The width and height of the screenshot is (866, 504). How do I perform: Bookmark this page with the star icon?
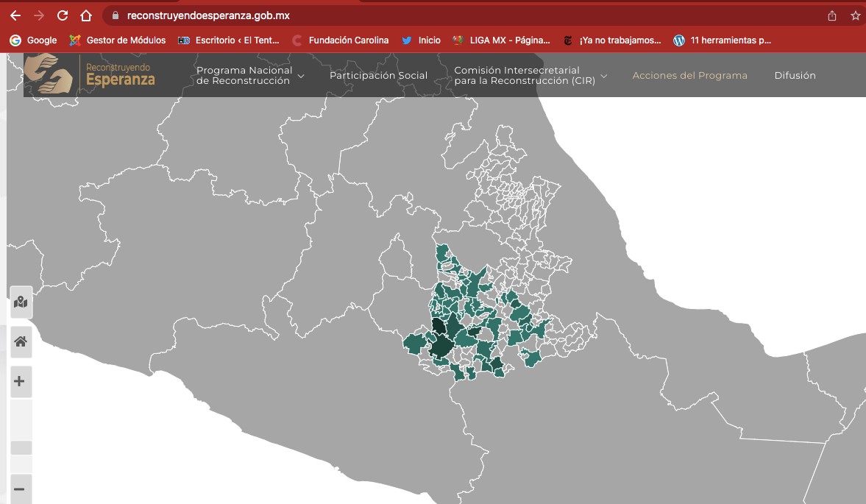click(x=855, y=15)
